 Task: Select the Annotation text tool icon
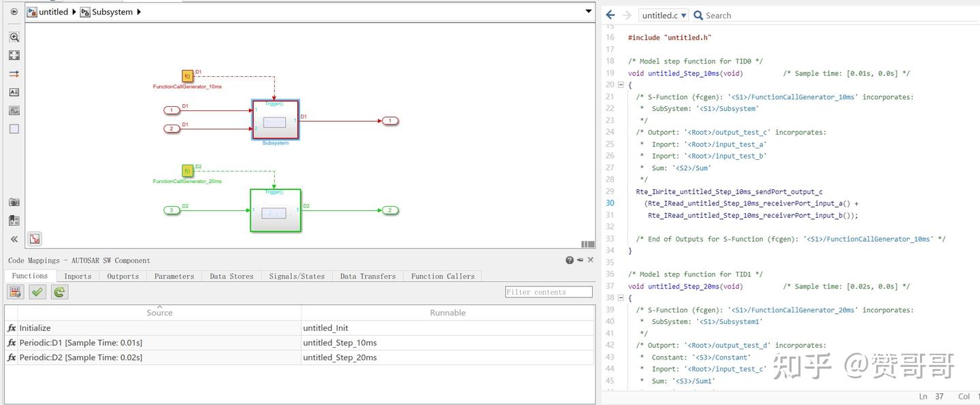pyautogui.click(x=14, y=92)
